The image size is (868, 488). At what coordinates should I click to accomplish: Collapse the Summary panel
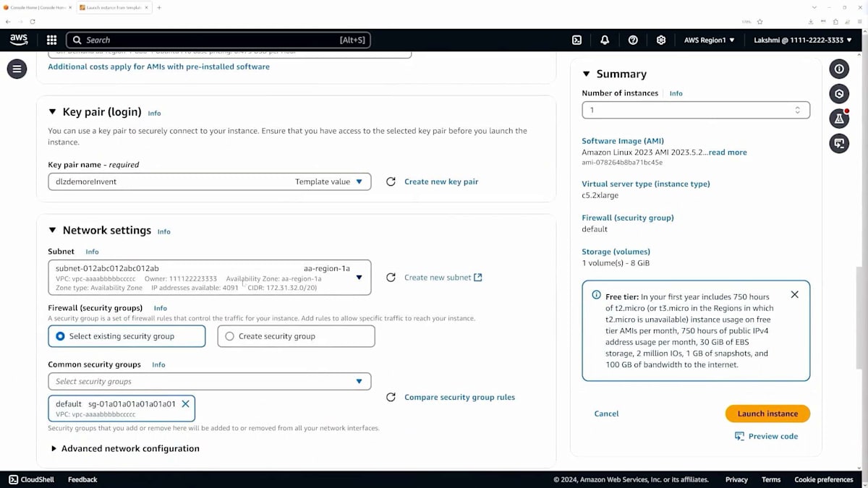coord(587,74)
